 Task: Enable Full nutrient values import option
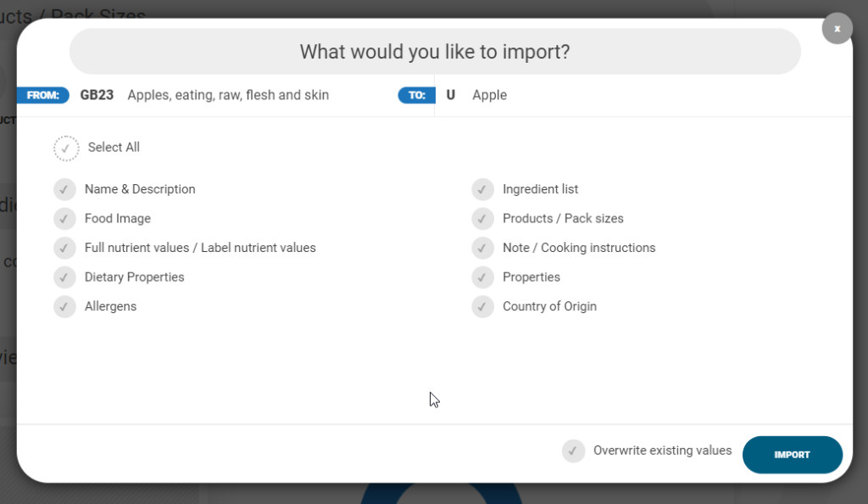(65, 248)
